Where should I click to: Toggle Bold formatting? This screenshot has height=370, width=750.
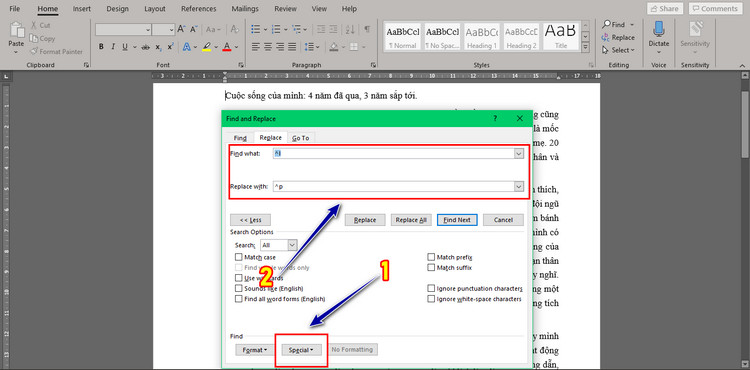(101, 47)
